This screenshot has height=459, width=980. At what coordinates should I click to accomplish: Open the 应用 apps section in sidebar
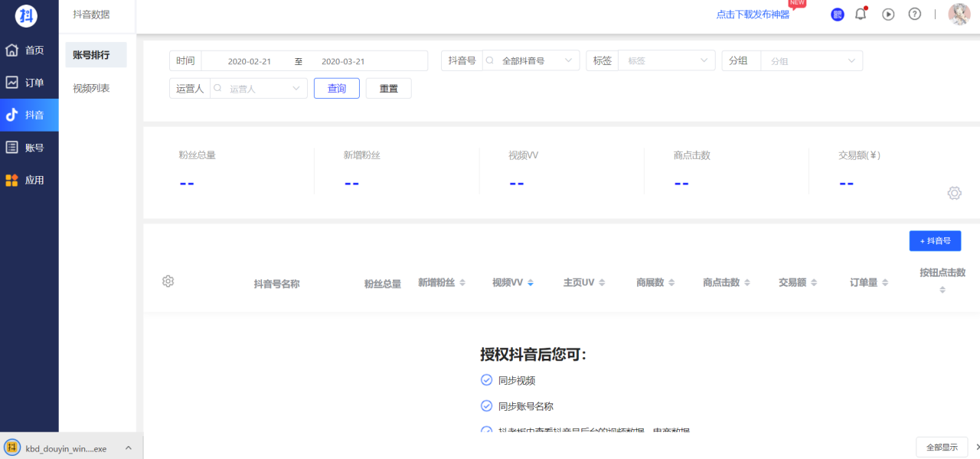[x=29, y=180]
